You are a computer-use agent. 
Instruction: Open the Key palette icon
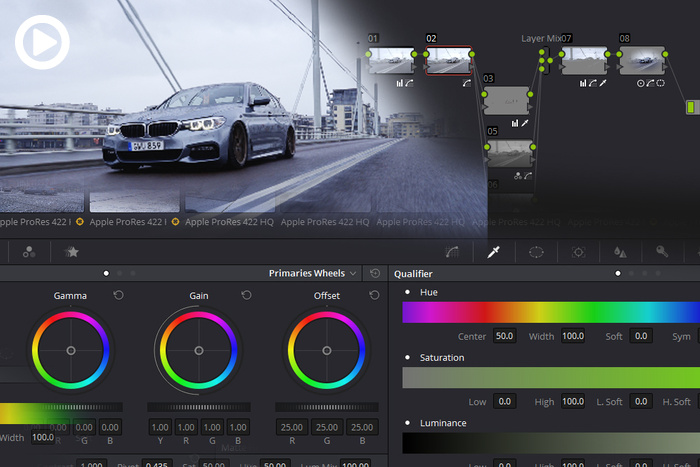(662, 252)
